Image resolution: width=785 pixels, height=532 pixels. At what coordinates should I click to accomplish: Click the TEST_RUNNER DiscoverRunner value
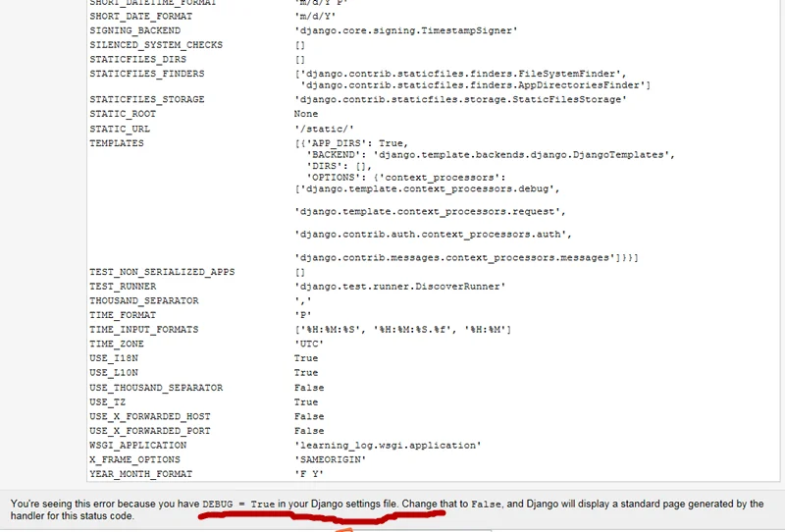(399, 286)
